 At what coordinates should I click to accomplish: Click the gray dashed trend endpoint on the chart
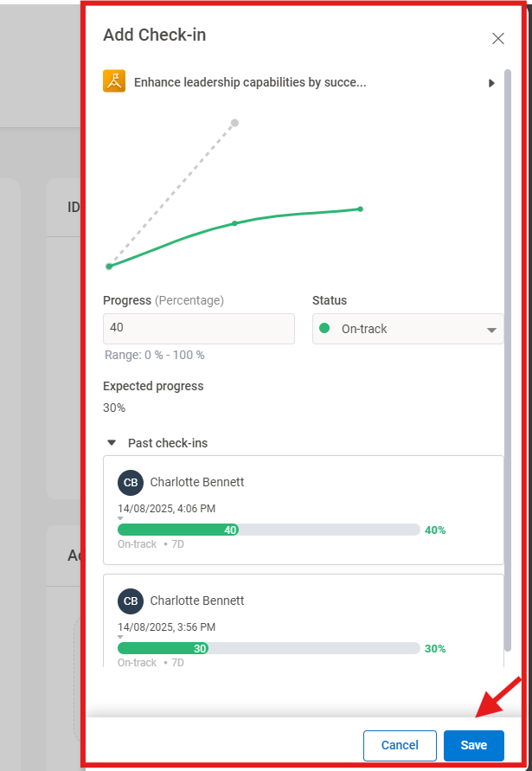click(234, 123)
